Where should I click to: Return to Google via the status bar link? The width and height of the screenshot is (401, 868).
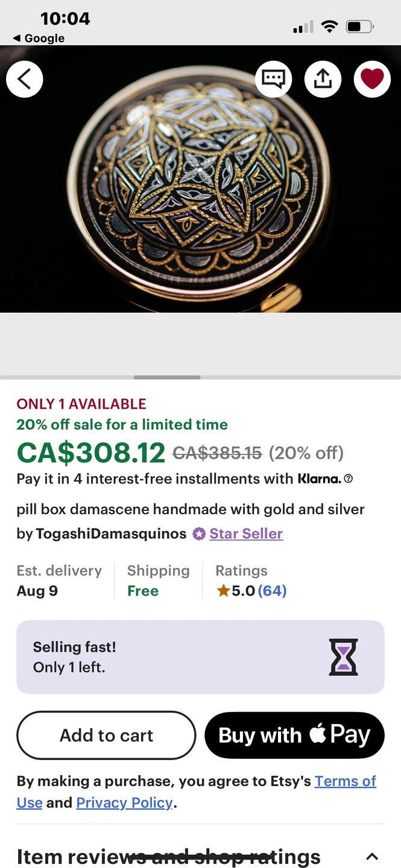(x=39, y=38)
